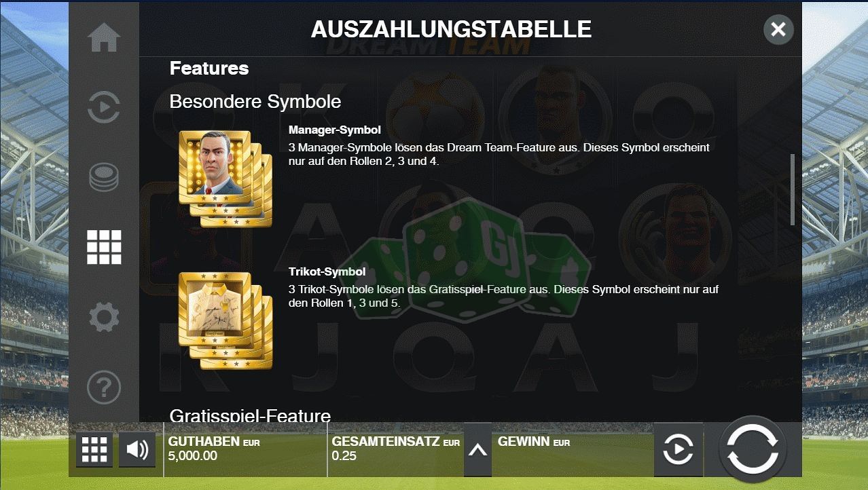
Task: Expand the Gesamteinsatz bet chooser arrow
Action: point(477,450)
